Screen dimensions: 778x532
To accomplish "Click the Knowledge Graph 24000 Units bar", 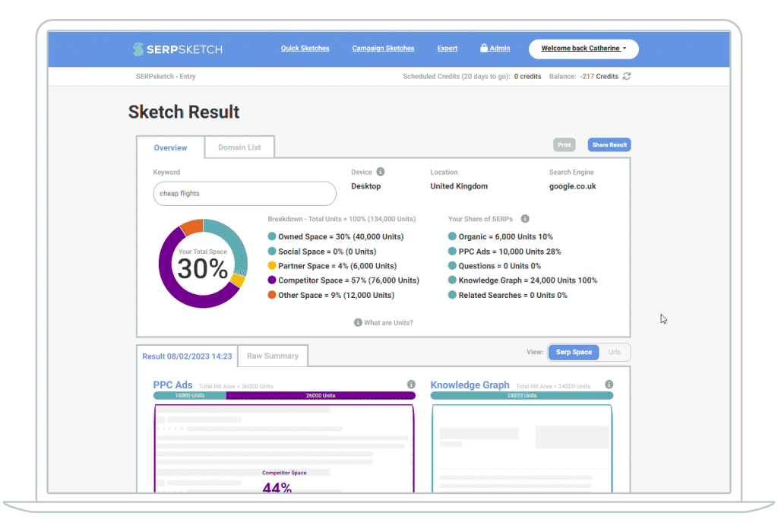I will [522, 395].
